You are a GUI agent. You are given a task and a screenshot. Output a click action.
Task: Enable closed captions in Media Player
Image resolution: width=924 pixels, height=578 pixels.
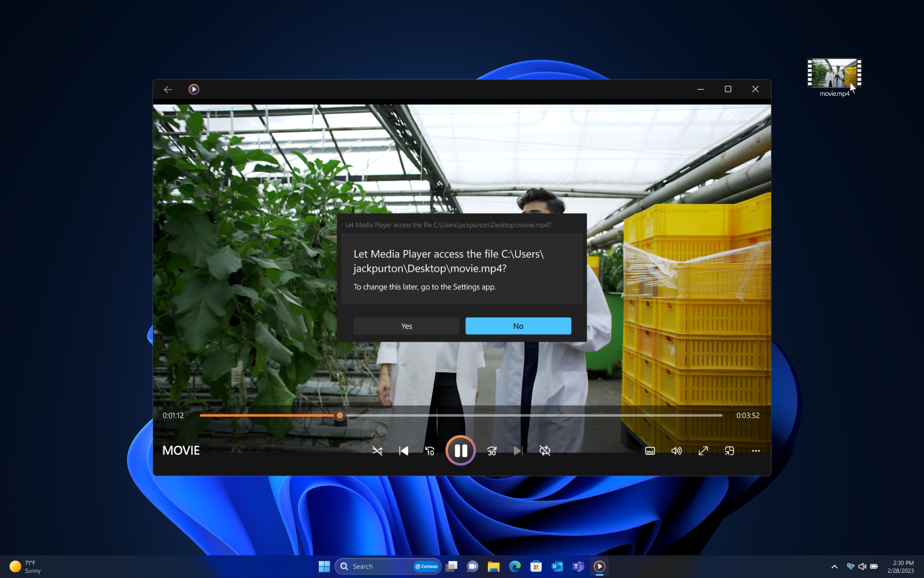click(x=650, y=451)
